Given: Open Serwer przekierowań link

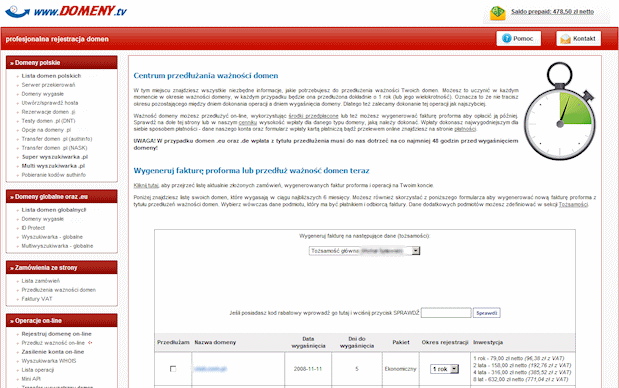Looking at the screenshot, I should 48,85.
